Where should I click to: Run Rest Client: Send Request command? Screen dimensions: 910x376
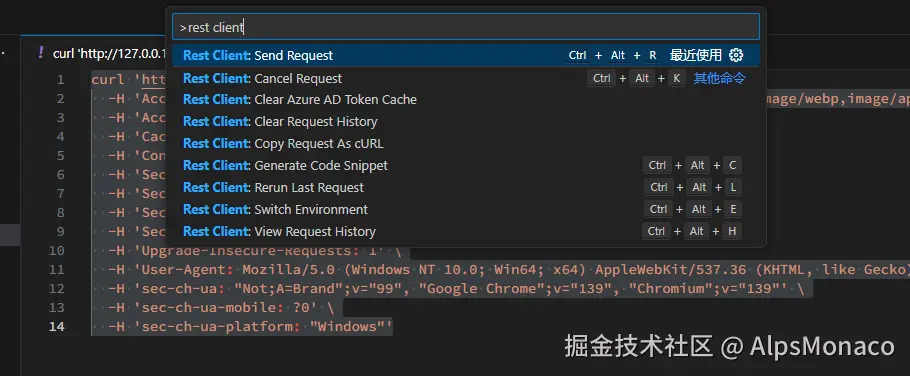click(x=465, y=56)
